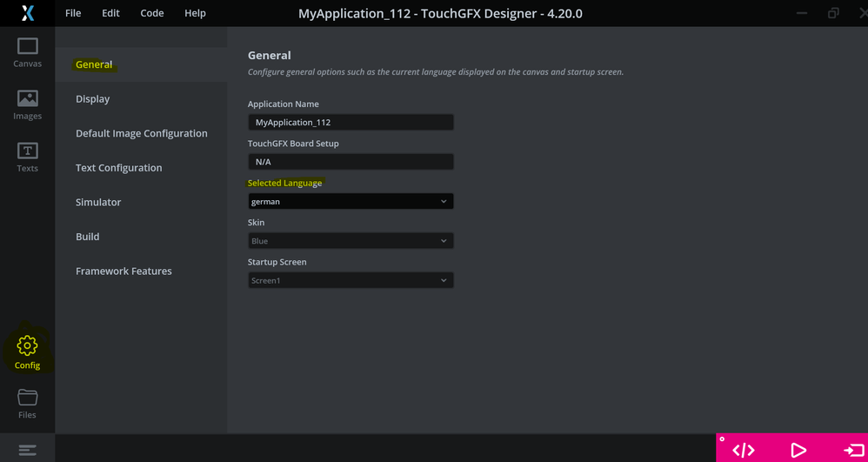Expand the Skin dropdown
The width and height of the screenshot is (868, 462).
(351, 241)
